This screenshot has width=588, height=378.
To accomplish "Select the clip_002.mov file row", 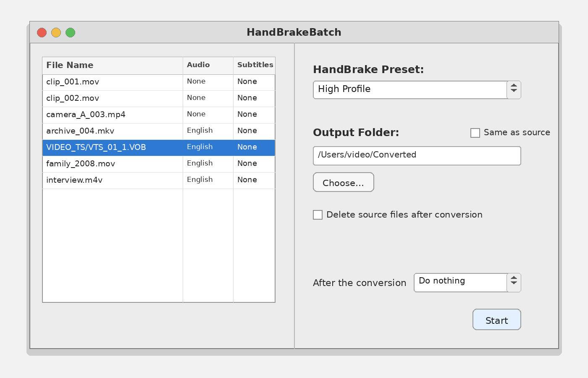I will point(159,99).
